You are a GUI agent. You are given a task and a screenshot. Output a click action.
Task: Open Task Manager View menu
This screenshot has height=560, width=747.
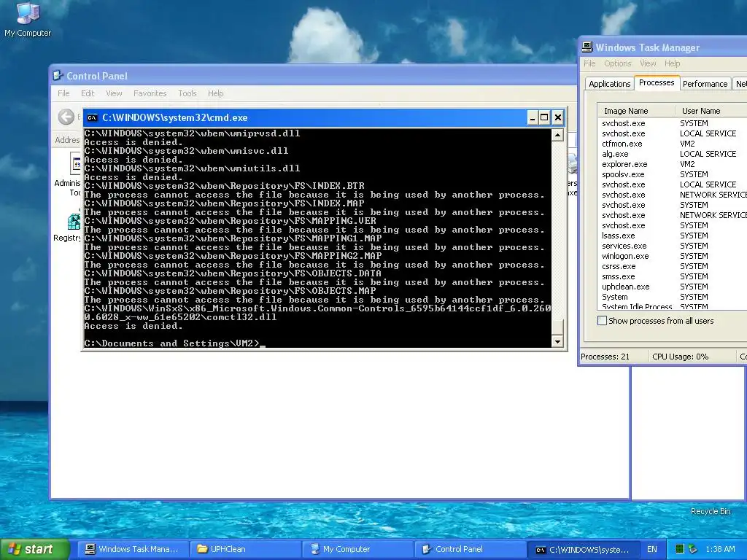click(x=648, y=63)
